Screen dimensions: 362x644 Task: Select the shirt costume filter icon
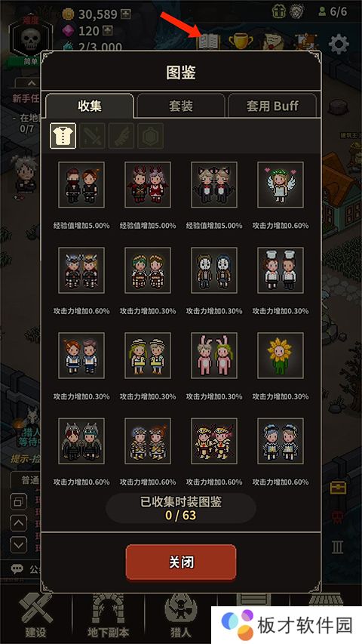[63, 136]
